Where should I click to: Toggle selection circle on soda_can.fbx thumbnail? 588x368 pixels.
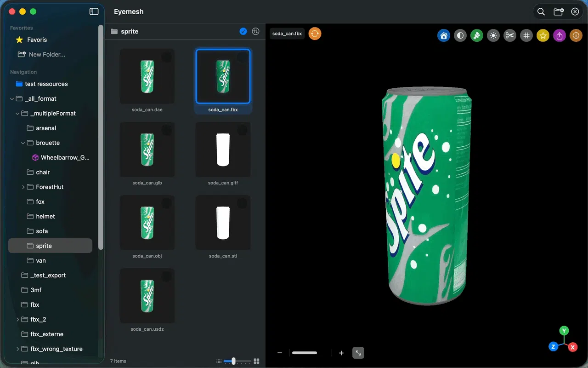(x=242, y=57)
